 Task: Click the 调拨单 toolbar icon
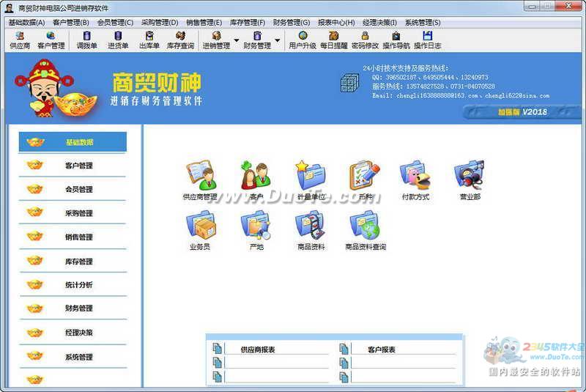[x=86, y=40]
